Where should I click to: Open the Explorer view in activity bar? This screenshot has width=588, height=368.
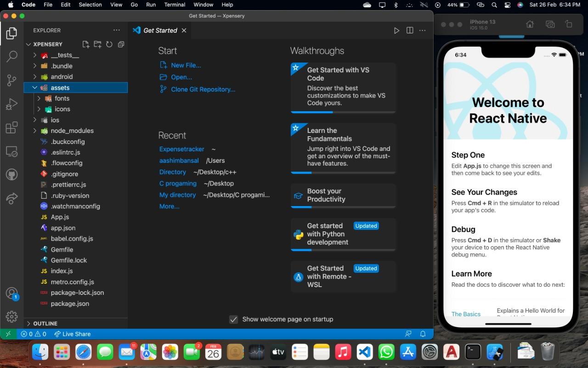coord(11,34)
